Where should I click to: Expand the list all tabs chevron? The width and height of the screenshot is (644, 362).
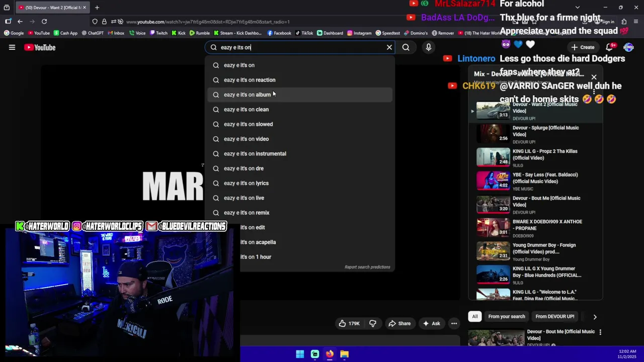point(577,8)
